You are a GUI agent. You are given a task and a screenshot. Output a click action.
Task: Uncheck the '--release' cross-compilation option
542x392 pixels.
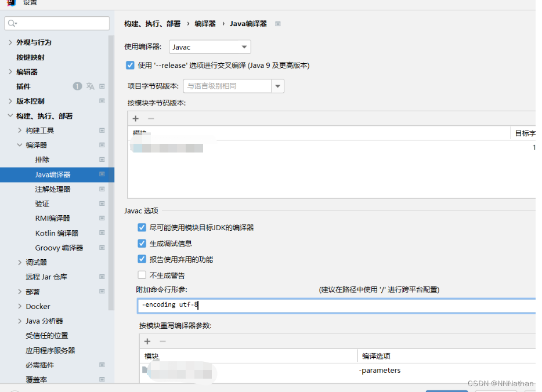point(130,65)
